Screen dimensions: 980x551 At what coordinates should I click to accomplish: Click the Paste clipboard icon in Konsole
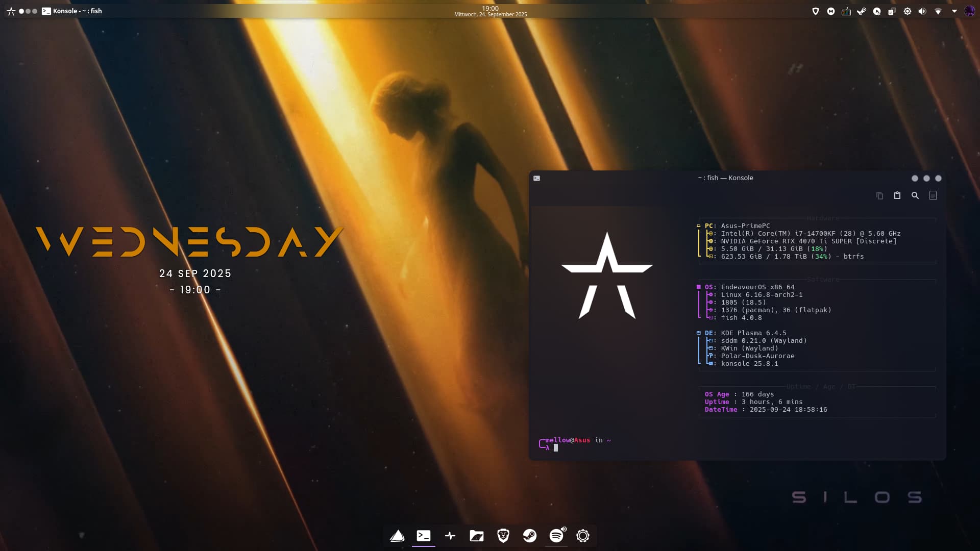click(x=897, y=195)
